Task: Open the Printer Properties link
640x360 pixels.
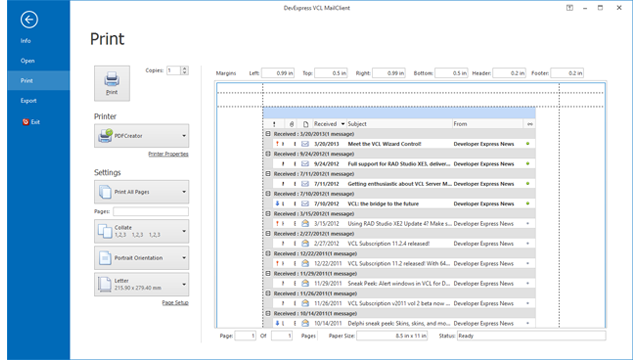Action: coord(168,154)
